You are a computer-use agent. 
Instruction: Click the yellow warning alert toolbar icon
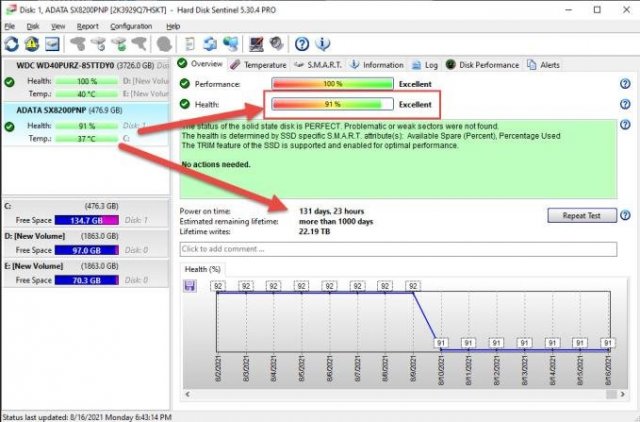[x=31, y=44]
